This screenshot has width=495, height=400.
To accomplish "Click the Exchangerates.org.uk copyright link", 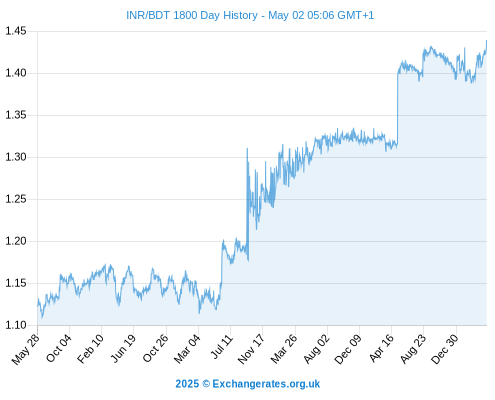I will pos(266,384).
